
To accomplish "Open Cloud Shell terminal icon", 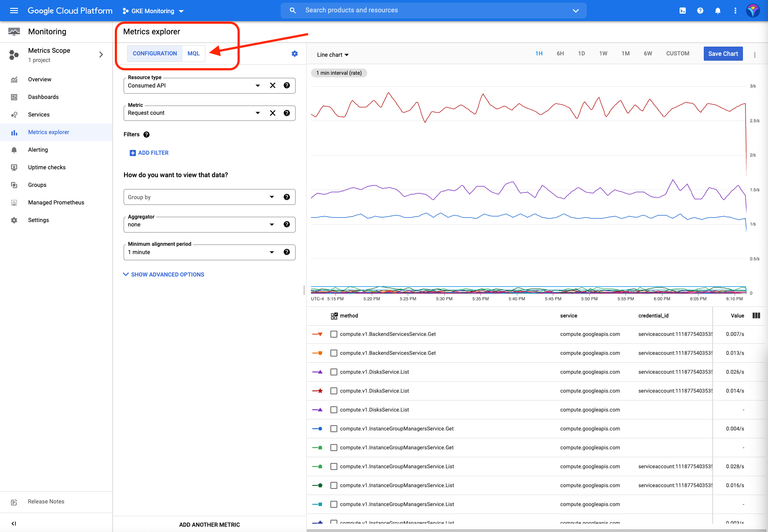I will click(683, 11).
